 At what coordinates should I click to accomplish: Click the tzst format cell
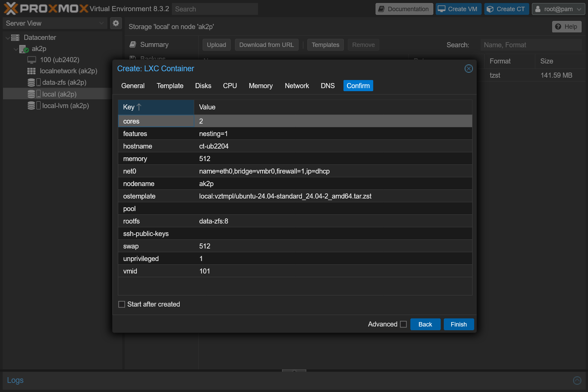[510, 75]
